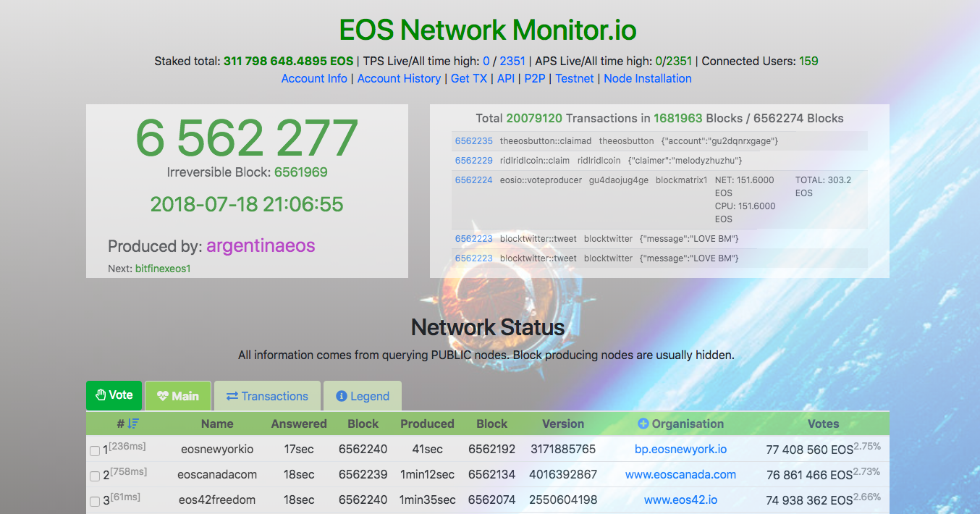Tick the checkbox for eos42freedom
The image size is (980, 514).
click(95, 502)
